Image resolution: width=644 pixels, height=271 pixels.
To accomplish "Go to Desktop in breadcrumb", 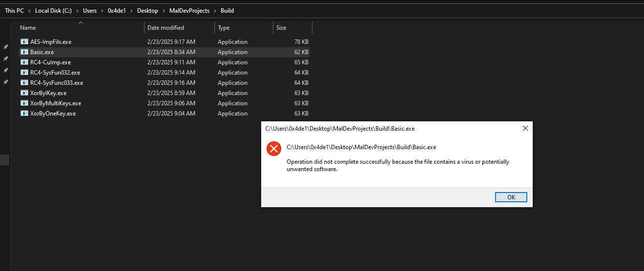I will click(x=147, y=11).
